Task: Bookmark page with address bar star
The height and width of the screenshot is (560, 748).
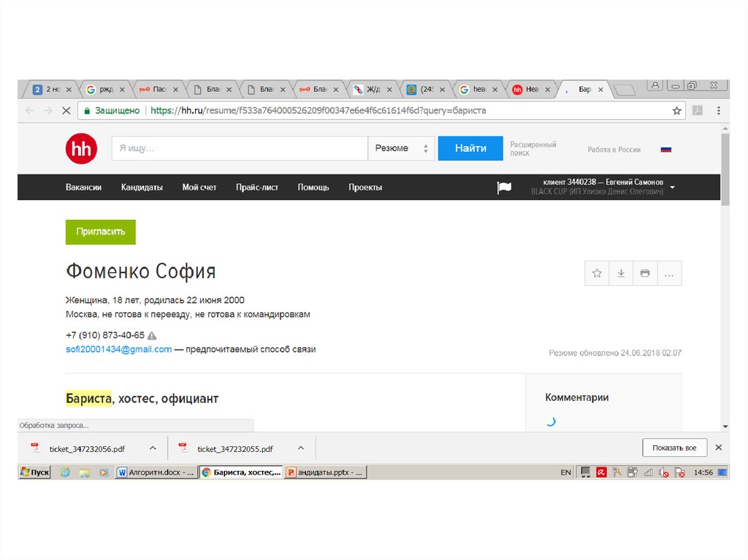Action: pyautogui.click(x=676, y=111)
